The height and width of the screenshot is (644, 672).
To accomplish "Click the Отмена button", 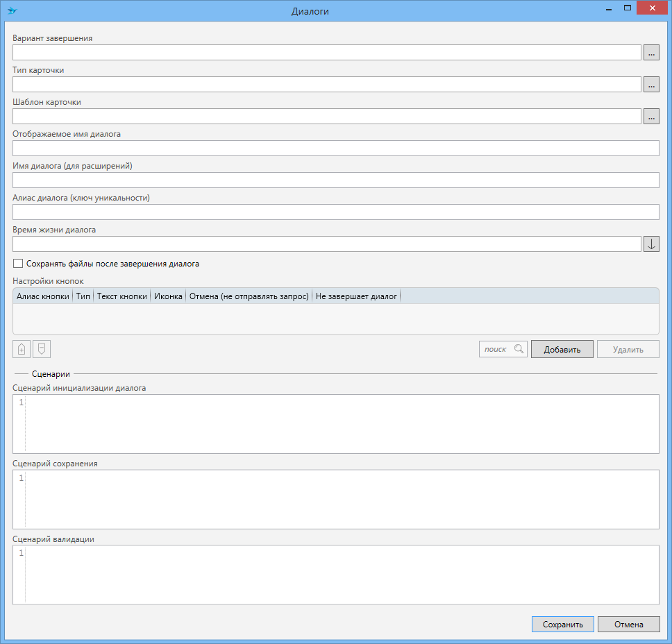I will click(x=628, y=625).
